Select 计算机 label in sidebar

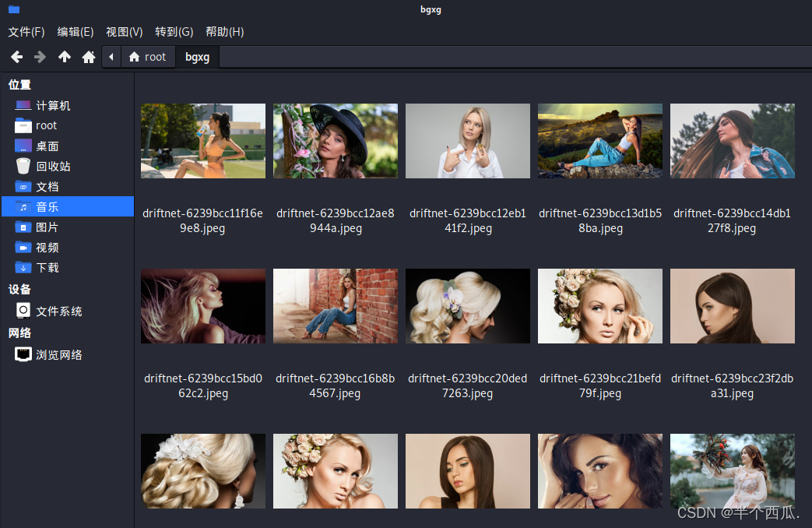(x=53, y=106)
